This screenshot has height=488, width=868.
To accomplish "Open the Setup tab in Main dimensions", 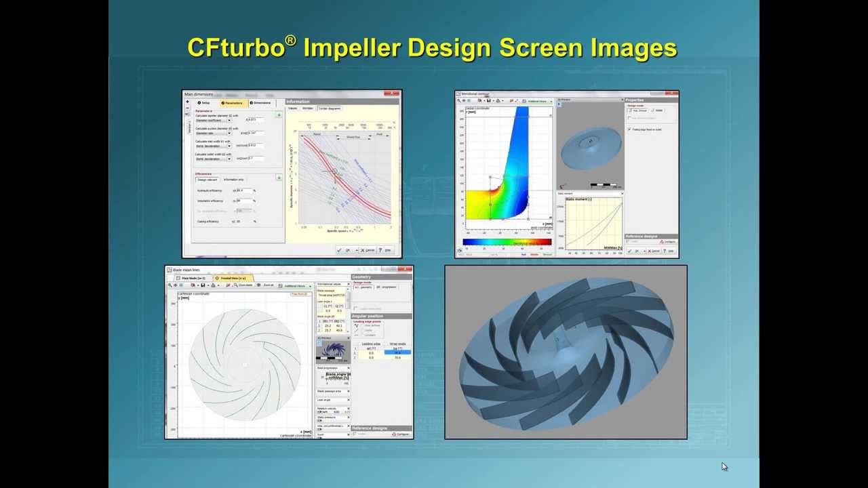I will (x=204, y=103).
